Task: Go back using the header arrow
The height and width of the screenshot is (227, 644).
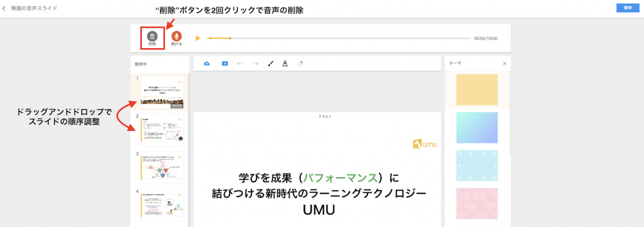Action: click(x=5, y=9)
